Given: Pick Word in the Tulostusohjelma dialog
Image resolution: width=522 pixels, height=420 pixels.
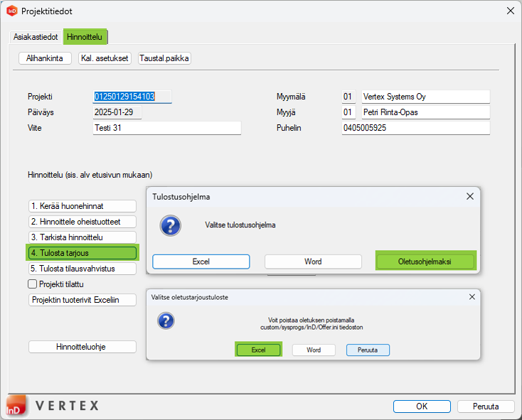Looking at the screenshot, I should click(x=313, y=262).
